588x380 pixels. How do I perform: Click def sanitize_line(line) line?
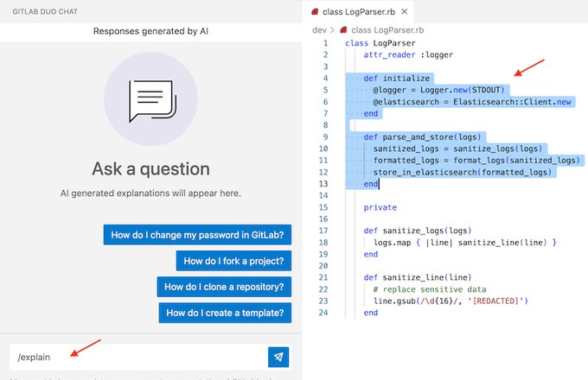pyautogui.click(x=418, y=277)
